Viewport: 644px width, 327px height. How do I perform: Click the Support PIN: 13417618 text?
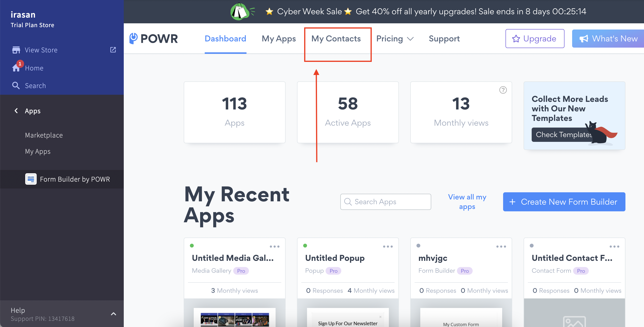[x=43, y=318]
